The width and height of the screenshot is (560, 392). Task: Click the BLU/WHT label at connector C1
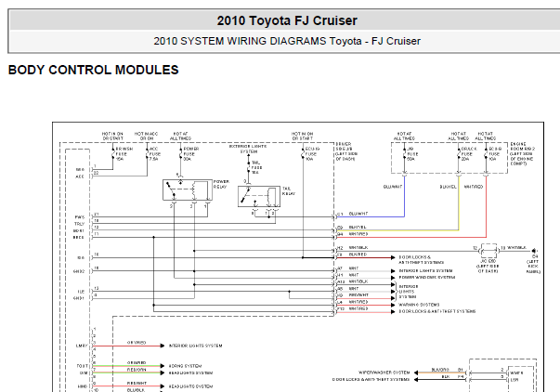[x=358, y=214]
